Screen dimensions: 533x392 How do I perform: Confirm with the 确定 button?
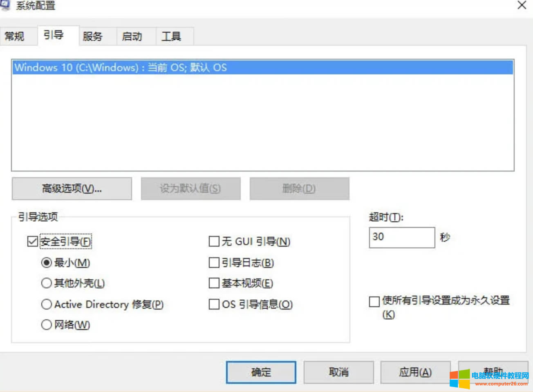pyautogui.click(x=261, y=372)
